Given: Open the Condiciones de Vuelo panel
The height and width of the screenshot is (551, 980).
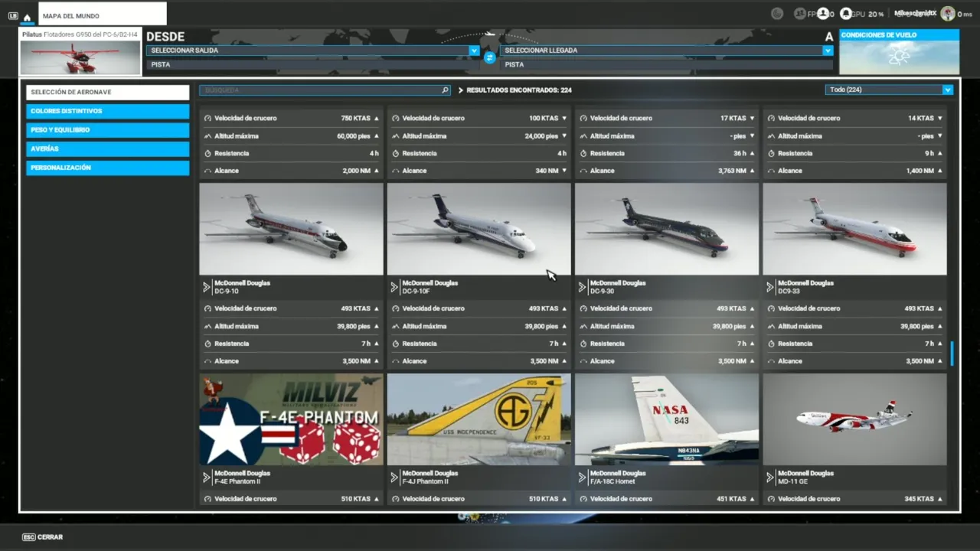Looking at the screenshot, I should 899,51.
